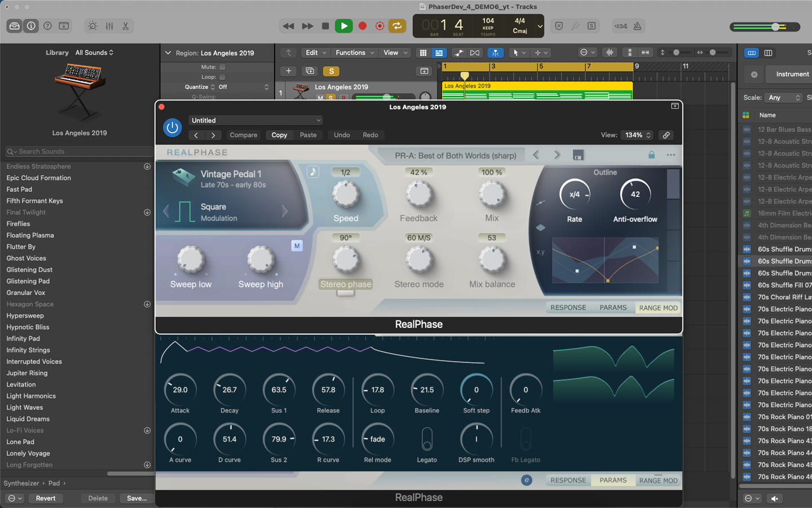Toggle the RealPhase lock icon
Image resolution: width=812 pixels, height=508 pixels.
(x=651, y=155)
